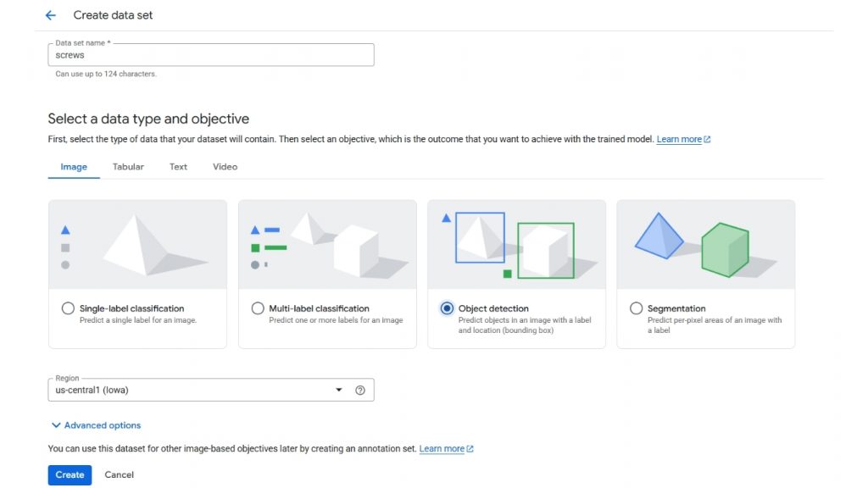Click the Segmentation shapes illustration
The image size is (868, 488).
pyautogui.click(x=705, y=245)
